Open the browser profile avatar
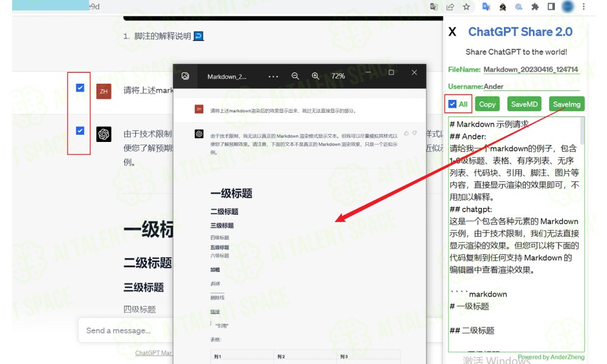 tap(568, 7)
